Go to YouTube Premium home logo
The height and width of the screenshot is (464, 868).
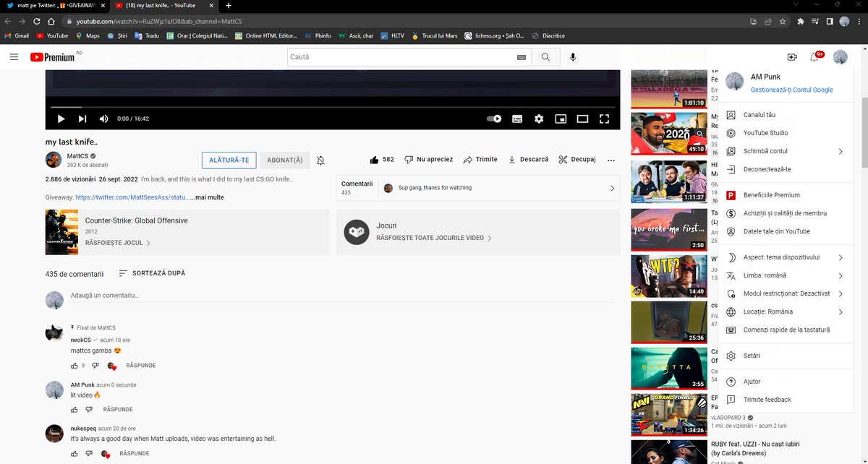(x=52, y=57)
